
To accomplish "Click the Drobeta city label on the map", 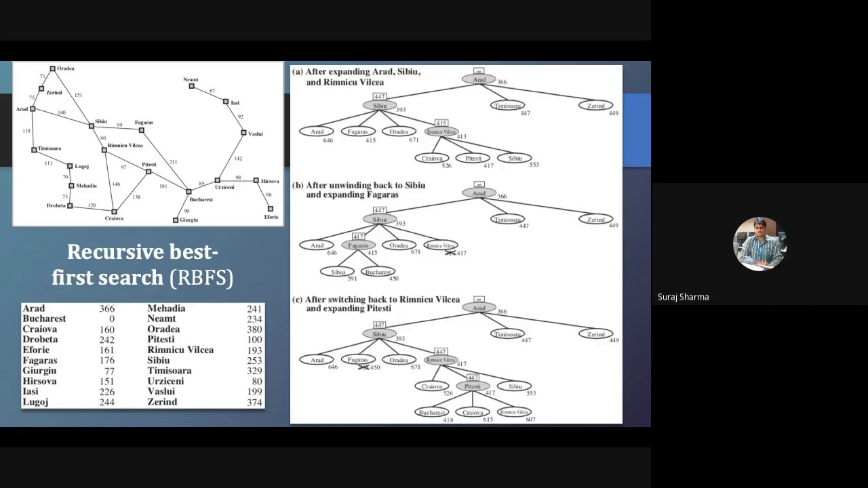I will pyautogui.click(x=56, y=205).
